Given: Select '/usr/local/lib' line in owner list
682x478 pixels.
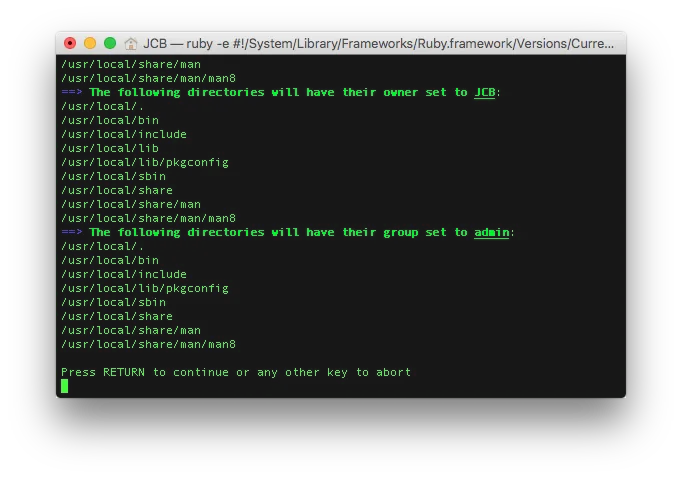Looking at the screenshot, I should click(110, 148).
